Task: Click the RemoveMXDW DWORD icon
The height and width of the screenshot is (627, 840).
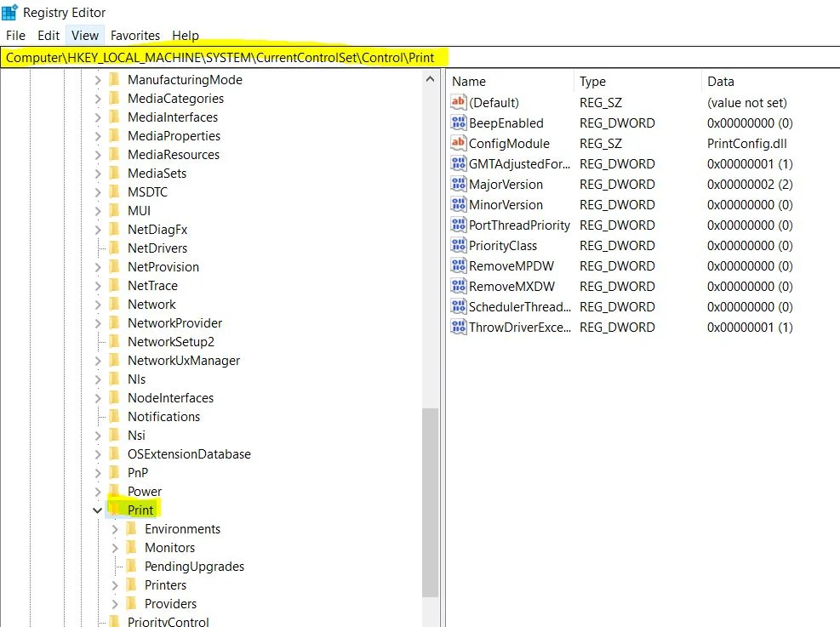Action: 459,287
